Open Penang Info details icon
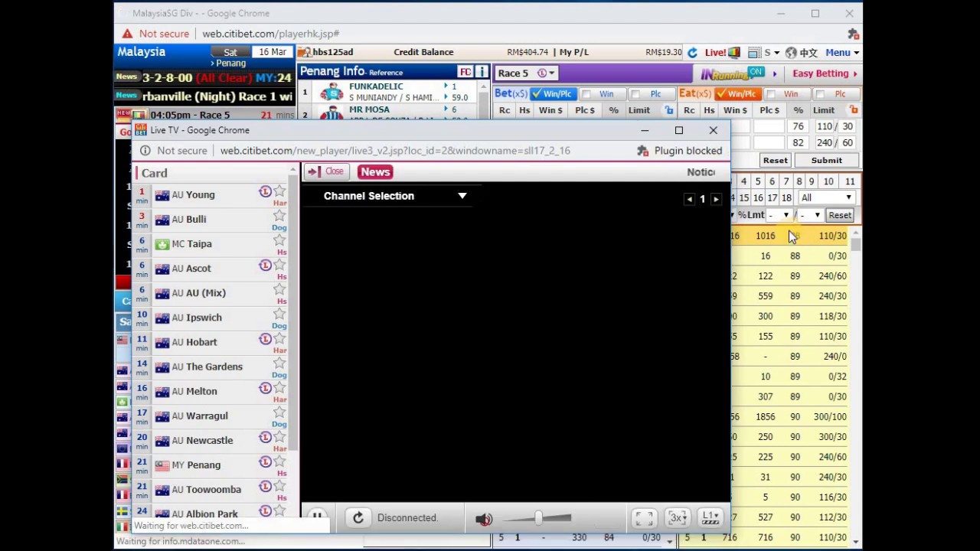This screenshot has width=980, height=551. coord(482,72)
